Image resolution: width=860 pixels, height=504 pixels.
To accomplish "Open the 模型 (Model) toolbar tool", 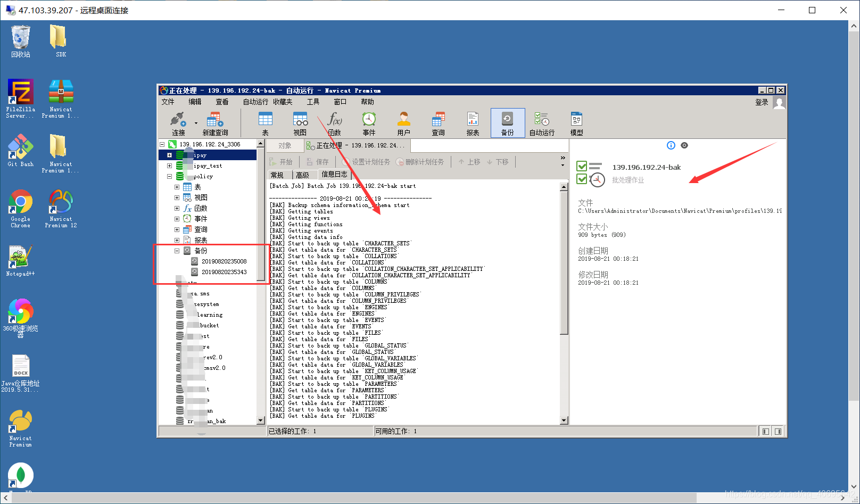I will pyautogui.click(x=576, y=123).
